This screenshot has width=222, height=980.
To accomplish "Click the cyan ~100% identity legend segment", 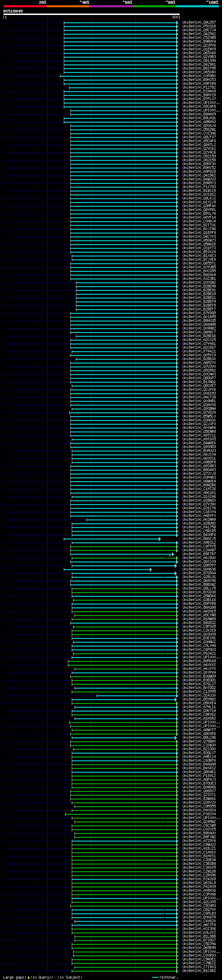I will [197, 6].
